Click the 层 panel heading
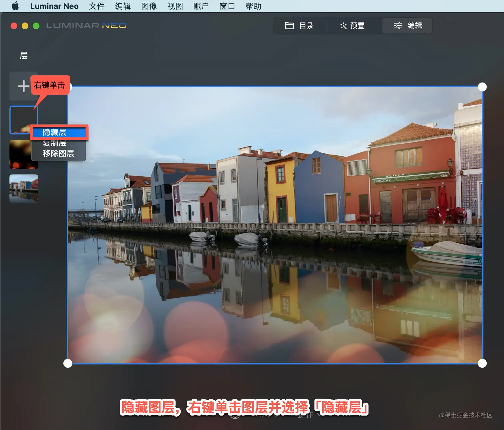 point(24,55)
